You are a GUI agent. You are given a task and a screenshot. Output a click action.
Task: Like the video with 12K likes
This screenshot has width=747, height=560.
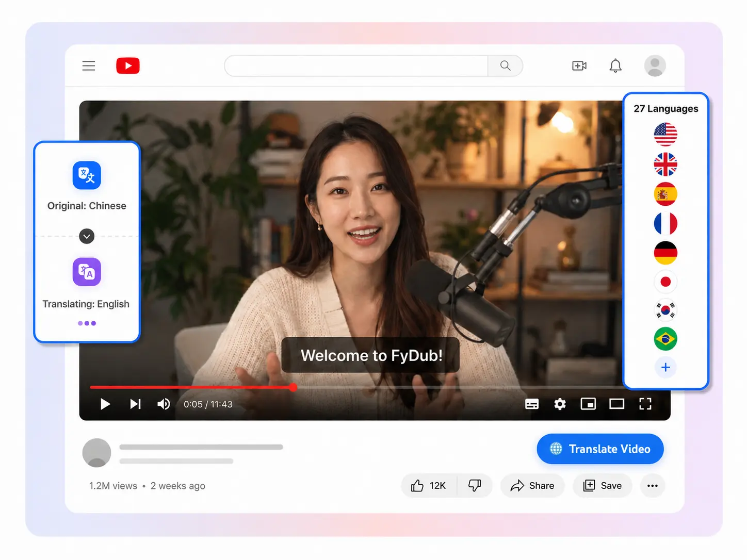429,485
